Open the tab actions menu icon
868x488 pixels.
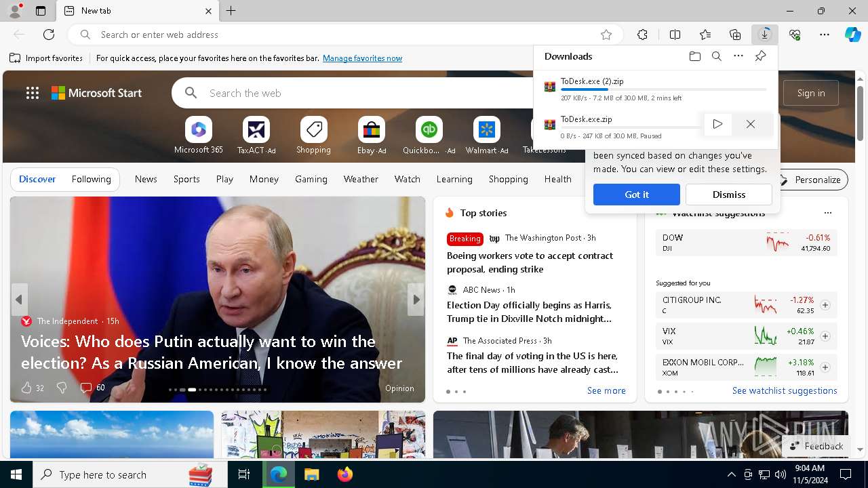[x=41, y=11]
